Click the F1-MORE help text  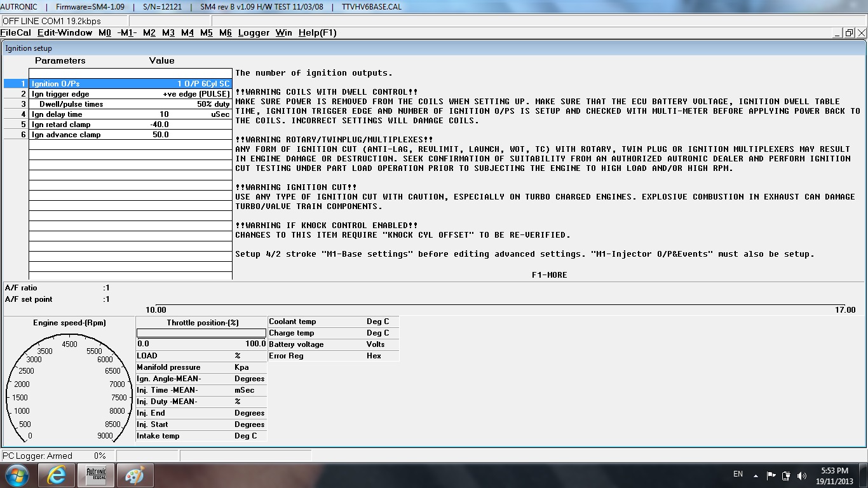point(550,275)
